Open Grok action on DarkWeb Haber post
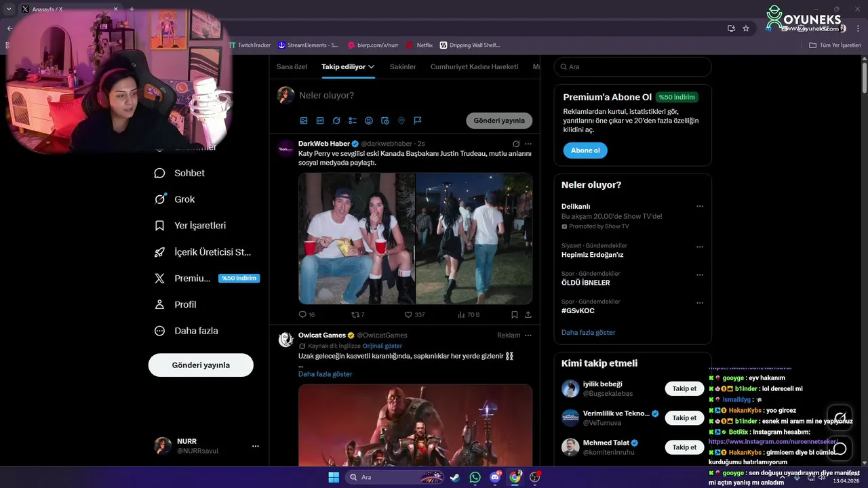 click(516, 144)
